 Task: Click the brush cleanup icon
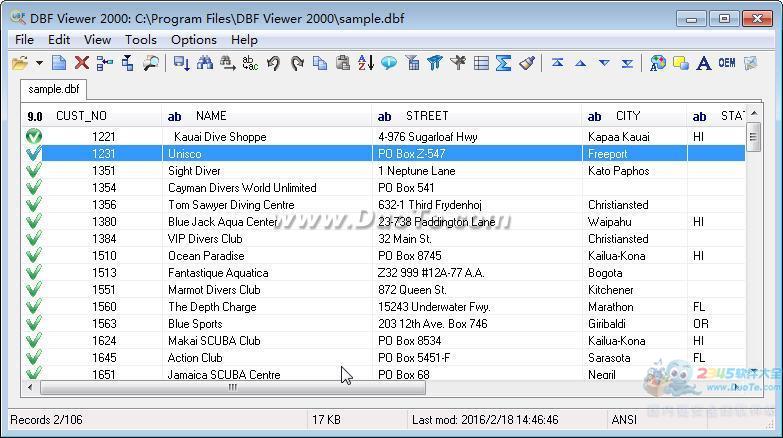tap(527, 63)
